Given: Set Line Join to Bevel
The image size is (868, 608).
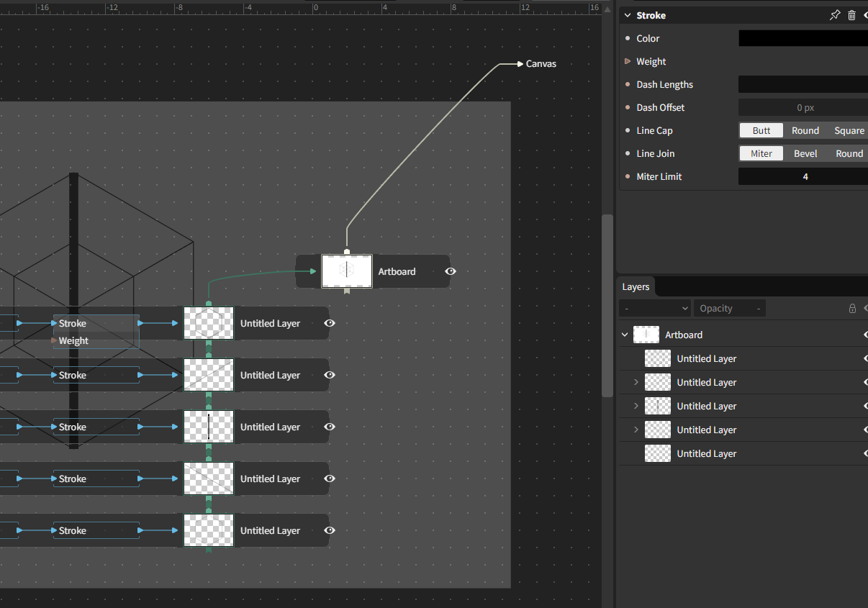Looking at the screenshot, I should click(805, 153).
